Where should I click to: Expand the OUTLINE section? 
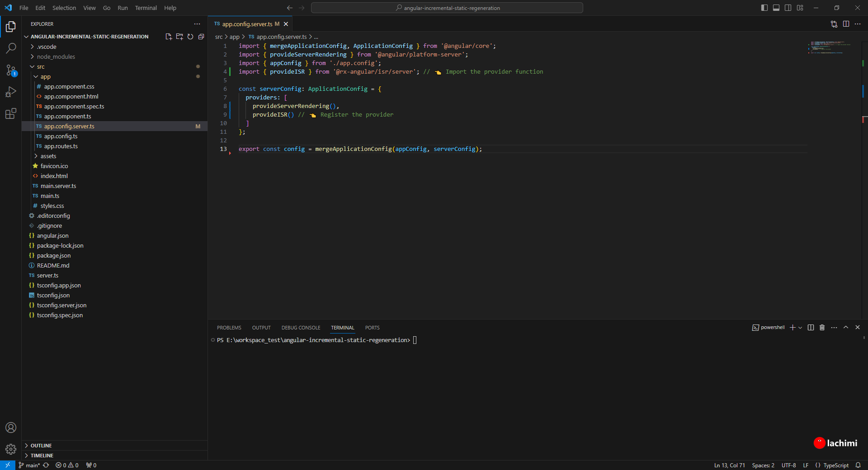tap(41, 446)
